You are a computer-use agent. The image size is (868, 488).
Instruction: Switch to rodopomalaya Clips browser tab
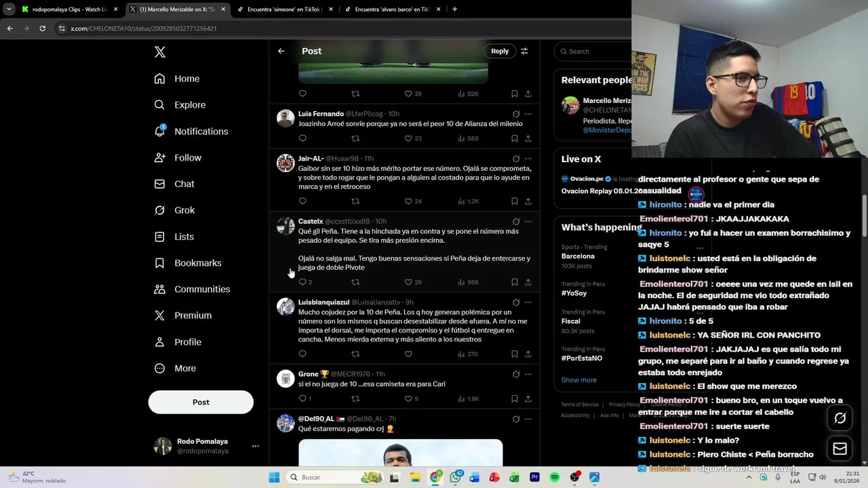pos(69,9)
